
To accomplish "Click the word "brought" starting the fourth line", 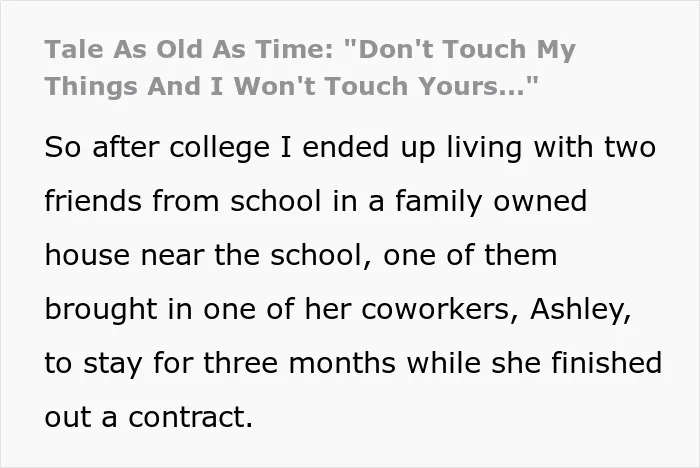I will click(101, 310).
